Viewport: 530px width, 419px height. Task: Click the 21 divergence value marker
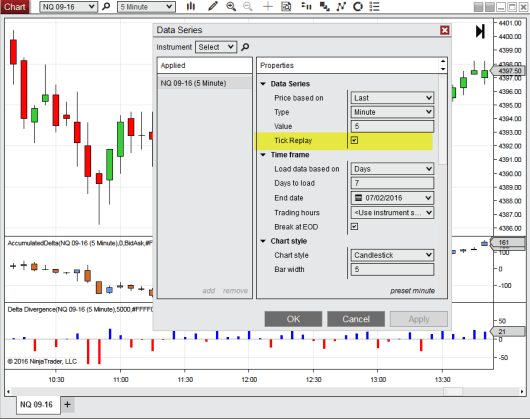pyautogui.click(x=508, y=331)
